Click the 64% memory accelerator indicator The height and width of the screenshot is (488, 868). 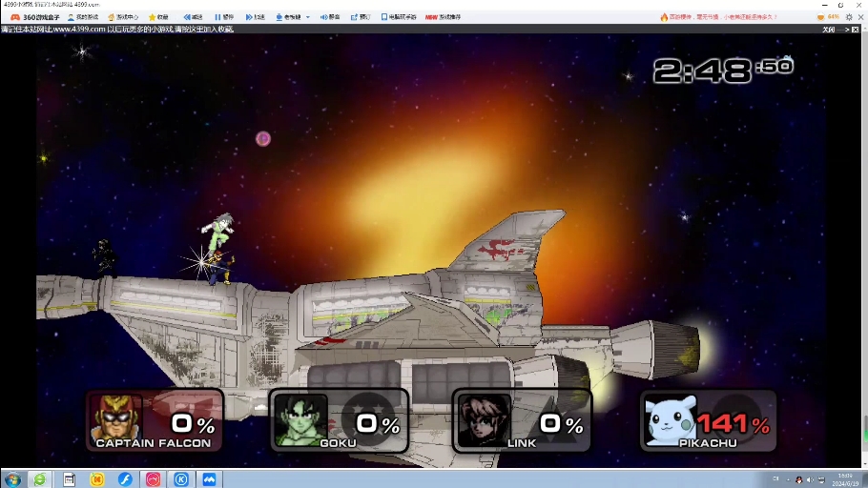(829, 17)
